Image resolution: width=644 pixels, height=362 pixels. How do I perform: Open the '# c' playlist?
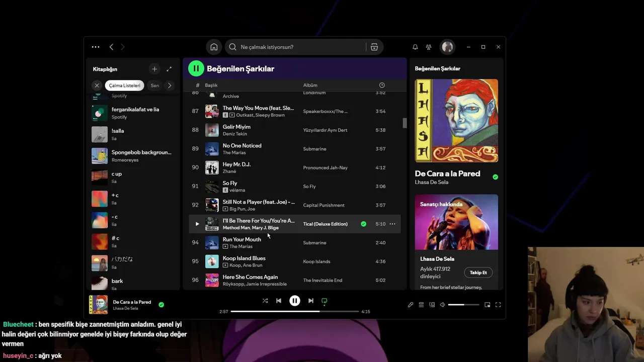tap(133, 241)
